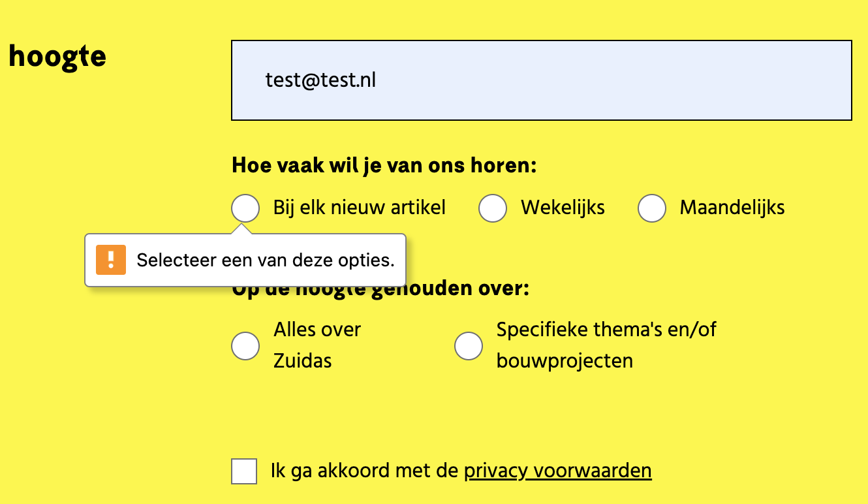Click the 'Wekelijks' label text

tap(563, 208)
